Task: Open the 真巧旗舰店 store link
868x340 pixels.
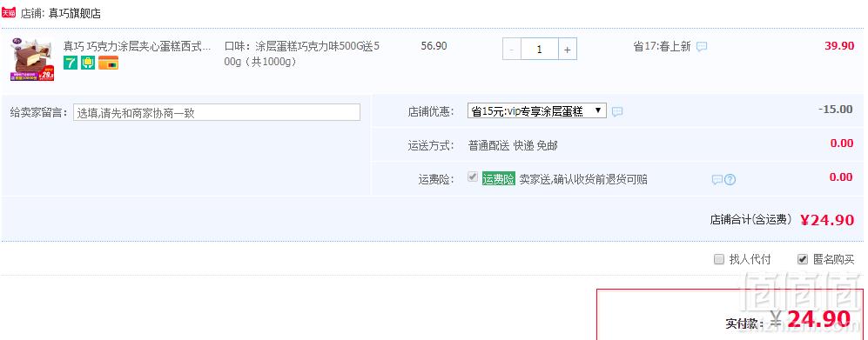Action: coord(75,14)
